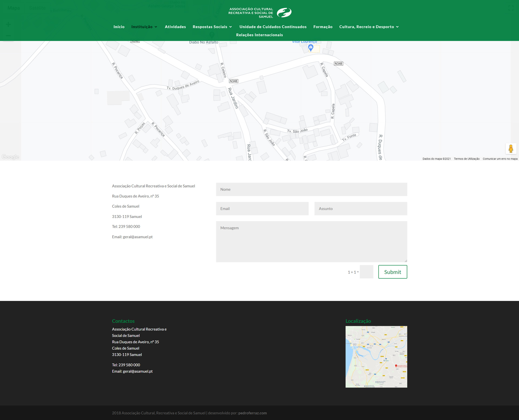The width and height of the screenshot is (519, 420).
Task: Click the Submit button
Action: coord(392,272)
